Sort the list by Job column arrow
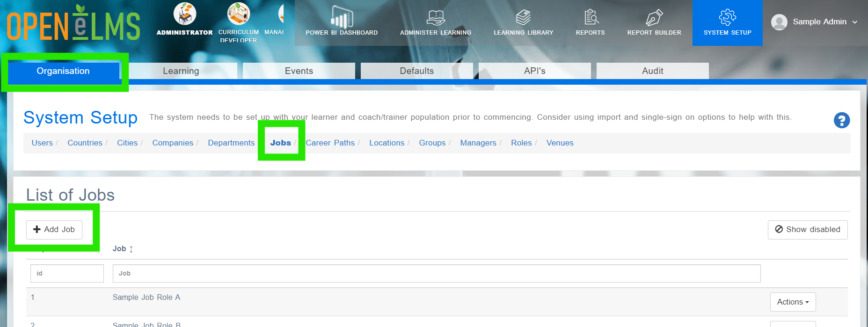Image resolution: width=868 pixels, height=327 pixels. tap(131, 249)
